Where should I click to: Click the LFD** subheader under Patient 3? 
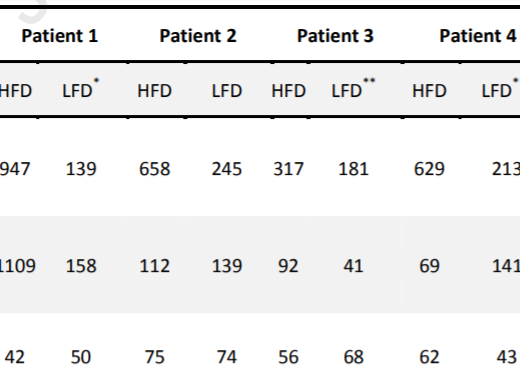point(353,88)
